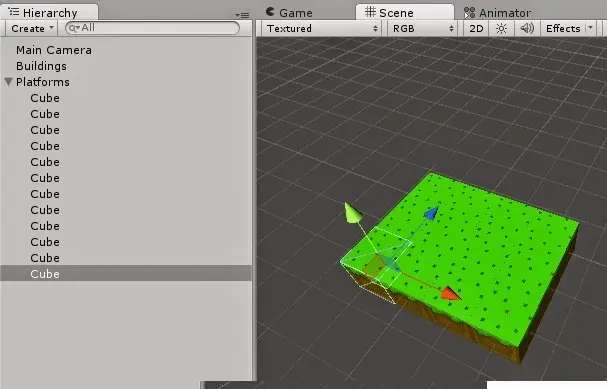
Task: Select Main Camera in the Hierarchy
Action: tap(54, 50)
